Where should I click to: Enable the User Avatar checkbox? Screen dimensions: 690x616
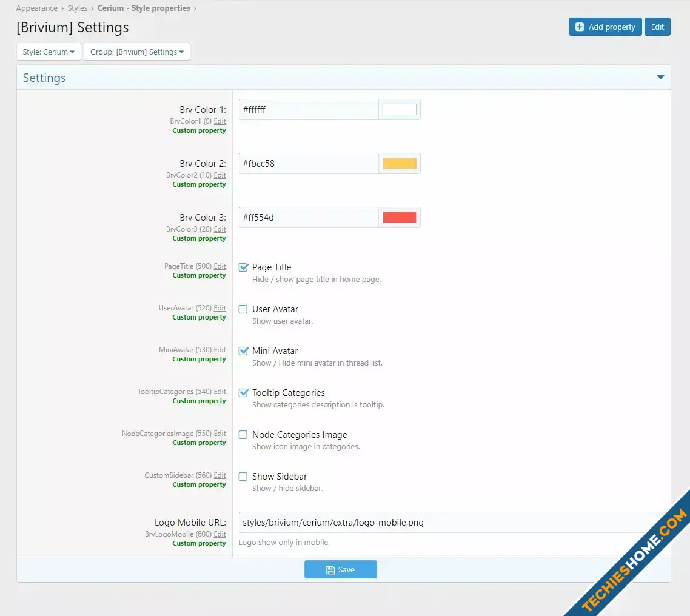point(243,309)
